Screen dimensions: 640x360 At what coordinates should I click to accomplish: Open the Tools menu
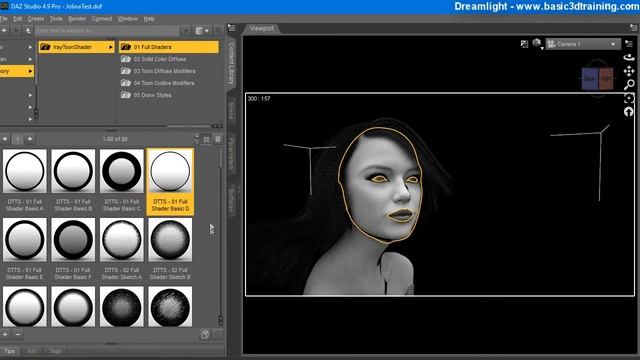click(x=56, y=19)
